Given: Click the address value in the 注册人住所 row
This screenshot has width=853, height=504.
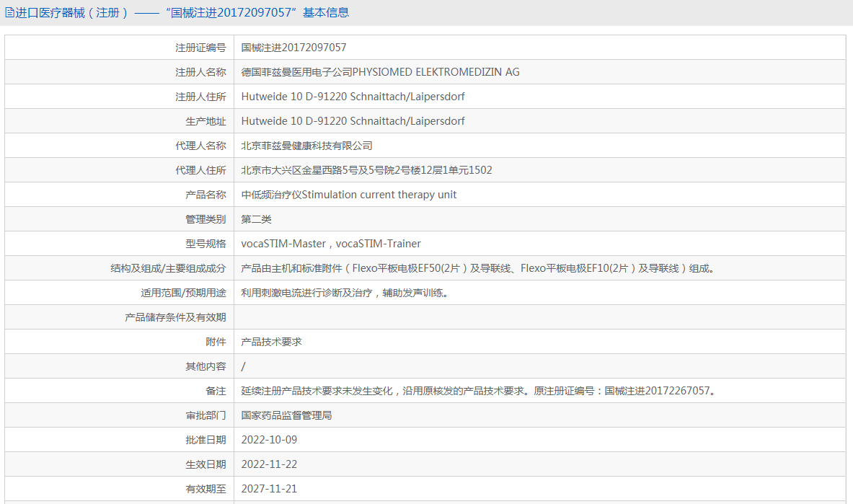Looking at the screenshot, I should [353, 97].
